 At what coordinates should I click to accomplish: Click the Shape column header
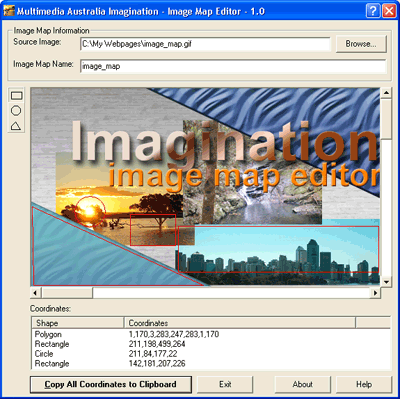78,323
